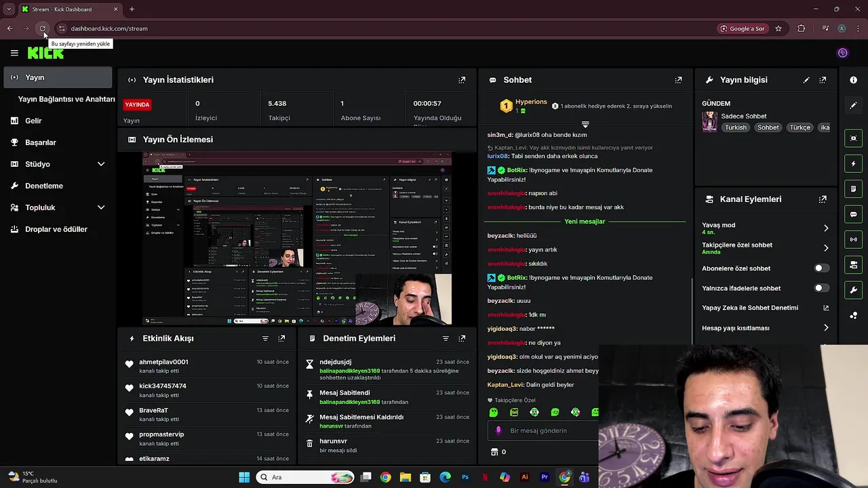Screen dimensions: 868x488
Task: Open user BraveRaT in Etkinlik Akışı
Action: point(153,410)
